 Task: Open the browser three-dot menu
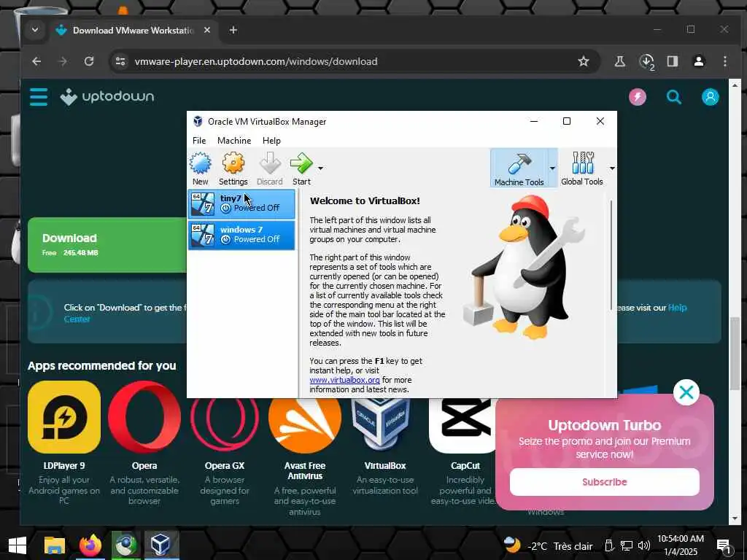pos(724,61)
